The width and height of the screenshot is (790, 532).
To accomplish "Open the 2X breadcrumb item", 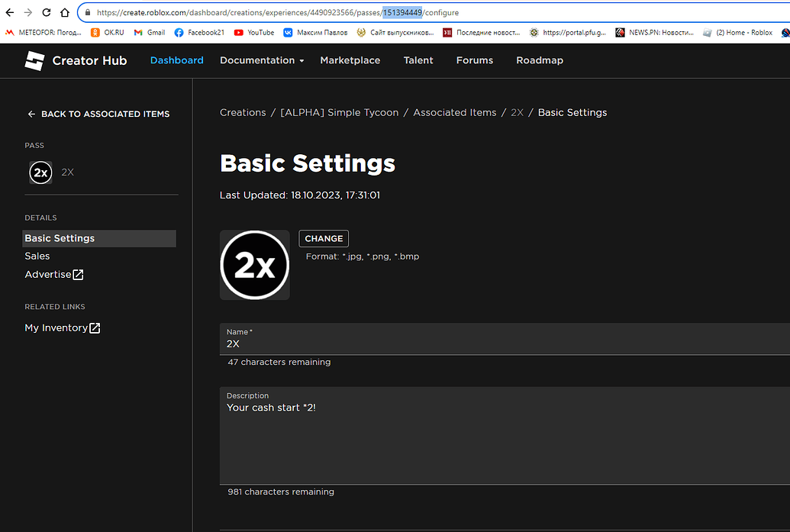I will [x=518, y=112].
